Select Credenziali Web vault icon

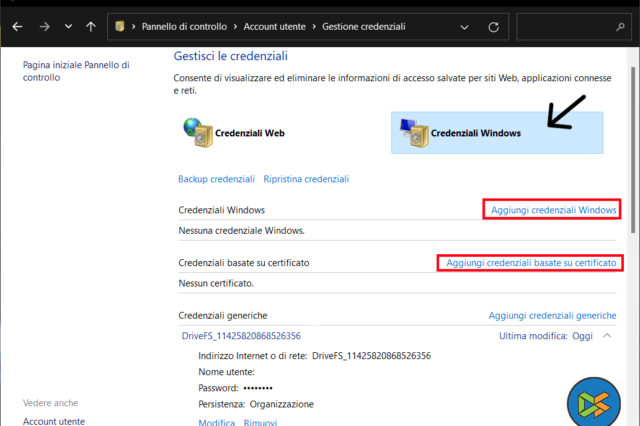(x=198, y=133)
